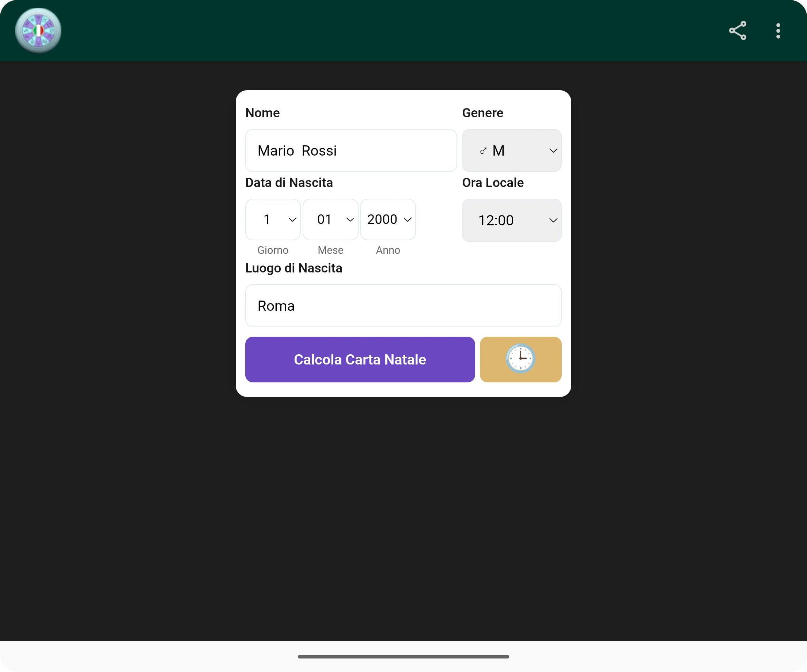Tap the bottom navigation gesture bar
The width and height of the screenshot is (807, 672).
coord(403,657)
